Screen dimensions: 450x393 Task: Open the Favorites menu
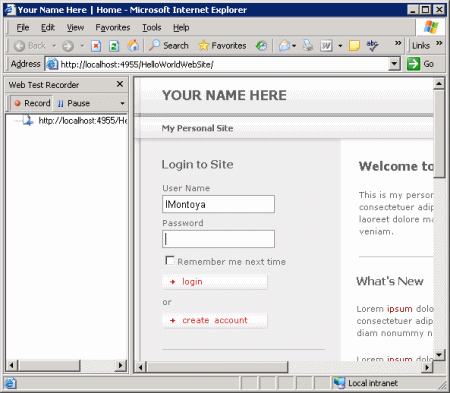(113, 28)
